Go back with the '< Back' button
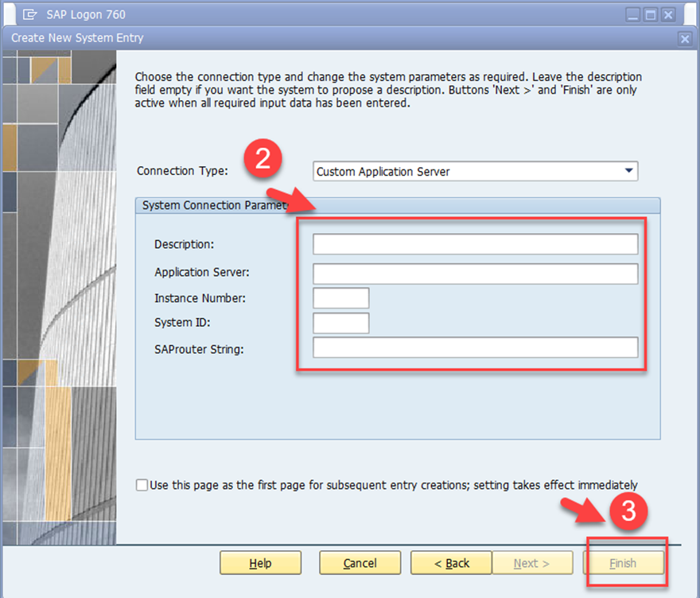700x598 pixels. 451,563
